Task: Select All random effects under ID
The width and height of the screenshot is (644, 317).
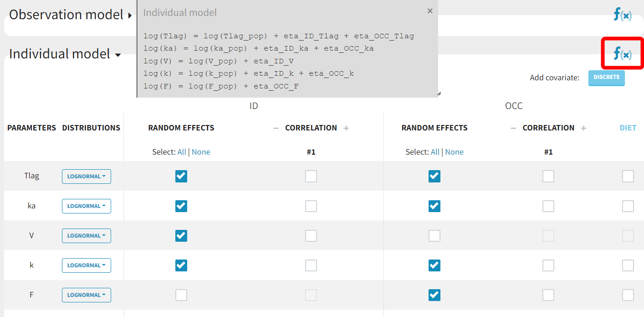Action: pos(182,152)
